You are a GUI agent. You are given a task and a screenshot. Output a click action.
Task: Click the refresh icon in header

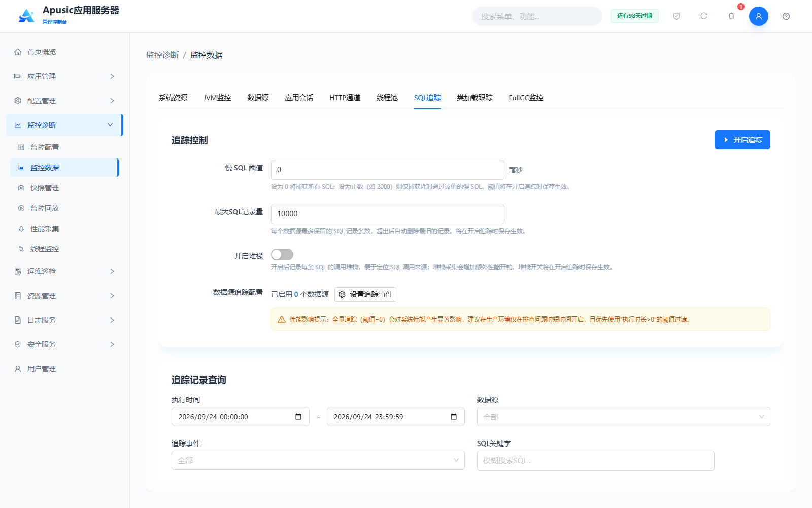tap(704, 16)
